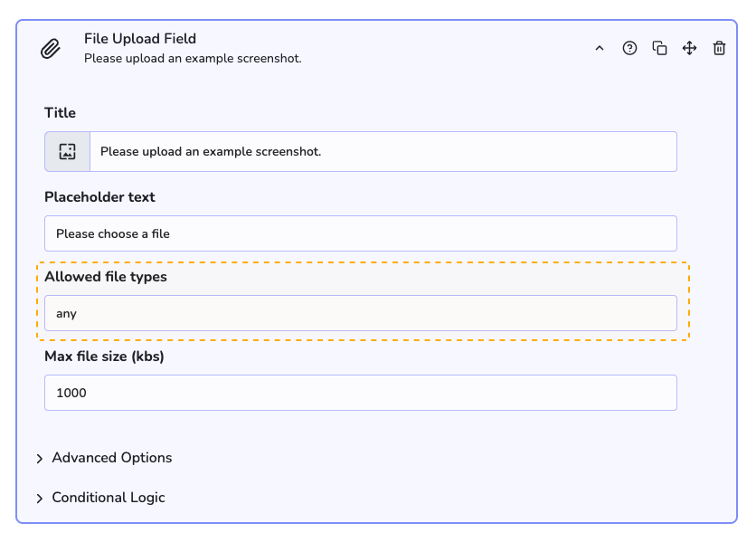This screenshot has width=756, height=542.
Task: Collapse the File Upload Field panel
Action: pos(599,49)
